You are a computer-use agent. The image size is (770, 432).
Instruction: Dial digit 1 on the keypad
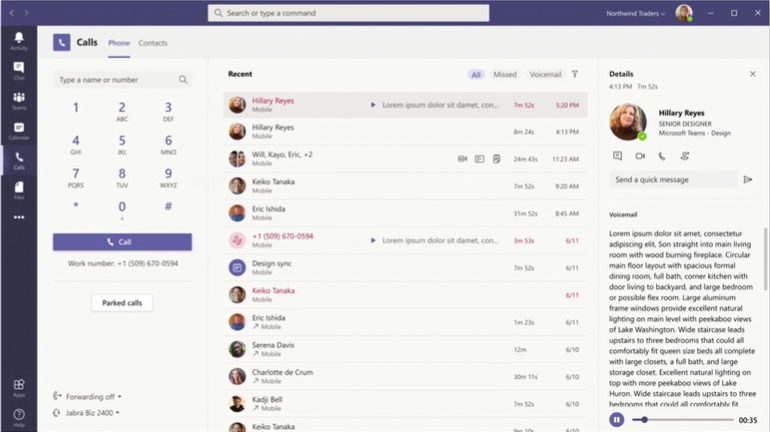click(76, 108)
